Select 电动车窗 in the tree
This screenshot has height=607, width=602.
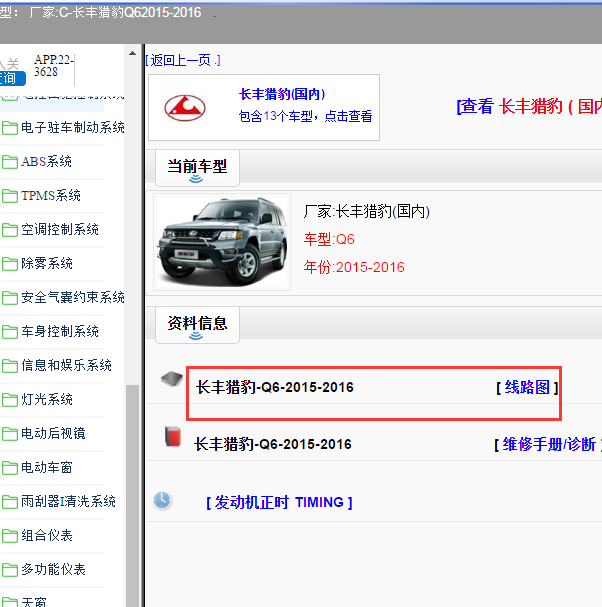pos(47,468)
